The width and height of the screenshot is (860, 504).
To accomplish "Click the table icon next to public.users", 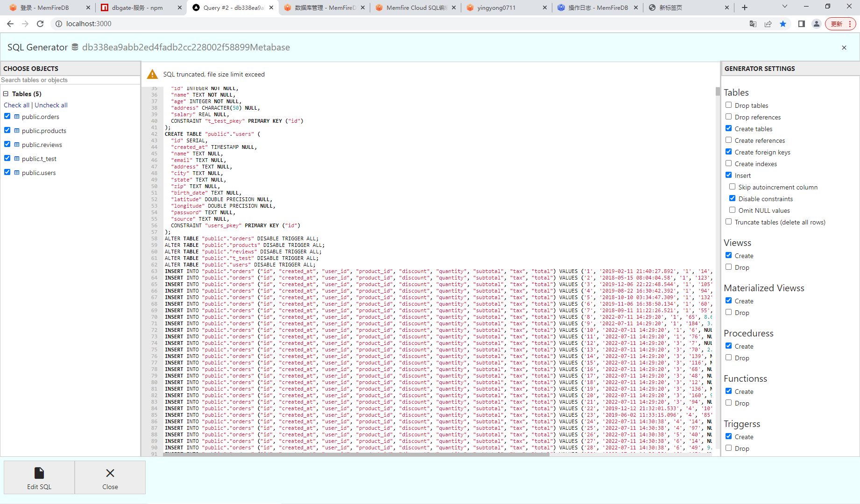I will tap(17, 173).
